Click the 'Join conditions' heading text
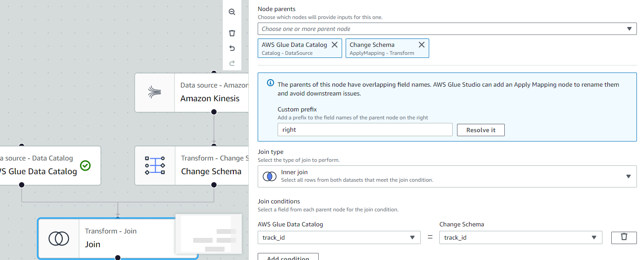The width and height of the screenshot is (644, 260). coord(279,201)
